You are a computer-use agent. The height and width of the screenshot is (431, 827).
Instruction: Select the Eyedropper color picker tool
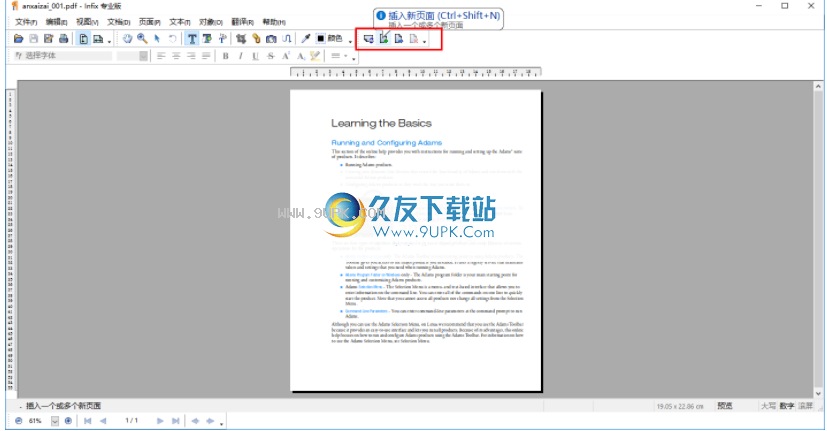(305, 39)
